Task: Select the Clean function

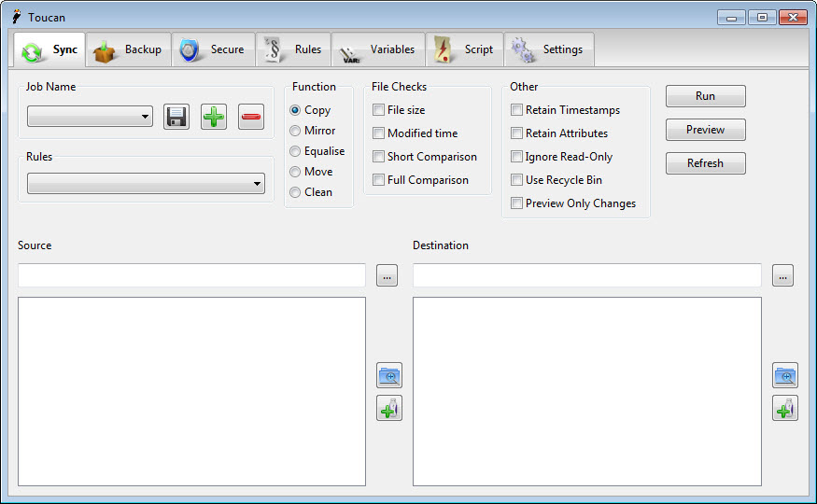Action: click(x=311, y=192)
